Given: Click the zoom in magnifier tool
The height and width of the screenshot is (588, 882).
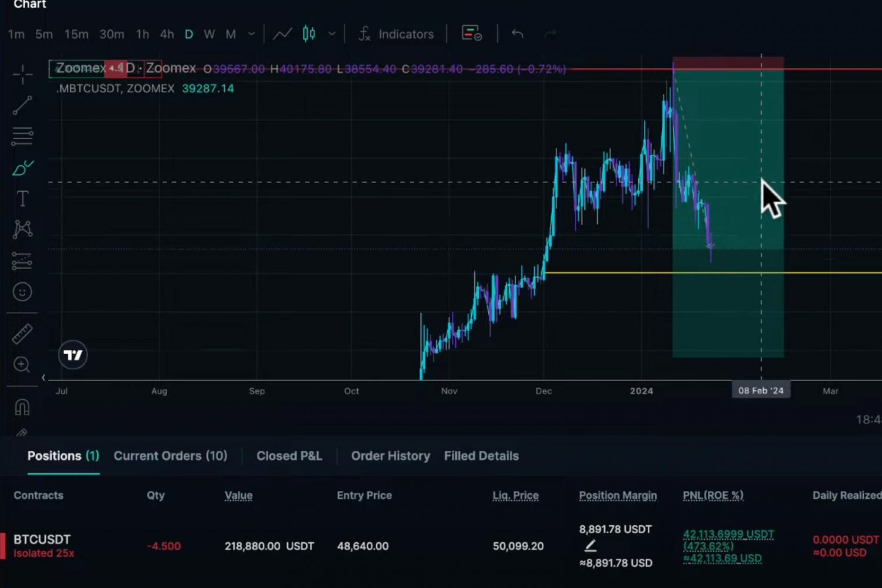Looking at the screenshot, I should (x=22, y=365).
